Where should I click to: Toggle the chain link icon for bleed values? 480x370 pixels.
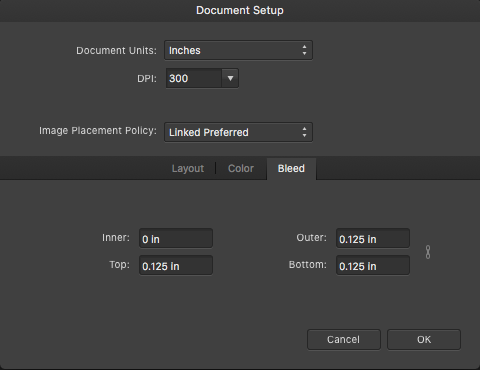pyautogui.click(x=428, y=252)
